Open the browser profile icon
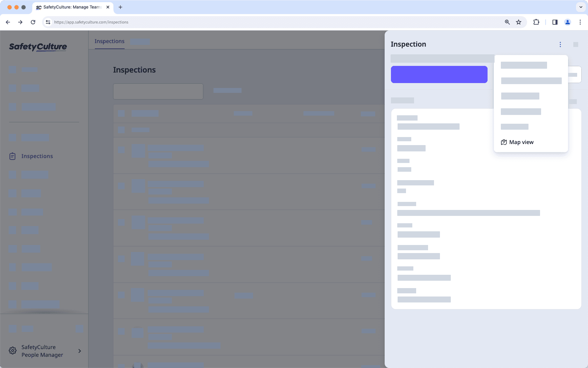Image resolution: width=588 pixels, height=368 pixels. (567, 22)
